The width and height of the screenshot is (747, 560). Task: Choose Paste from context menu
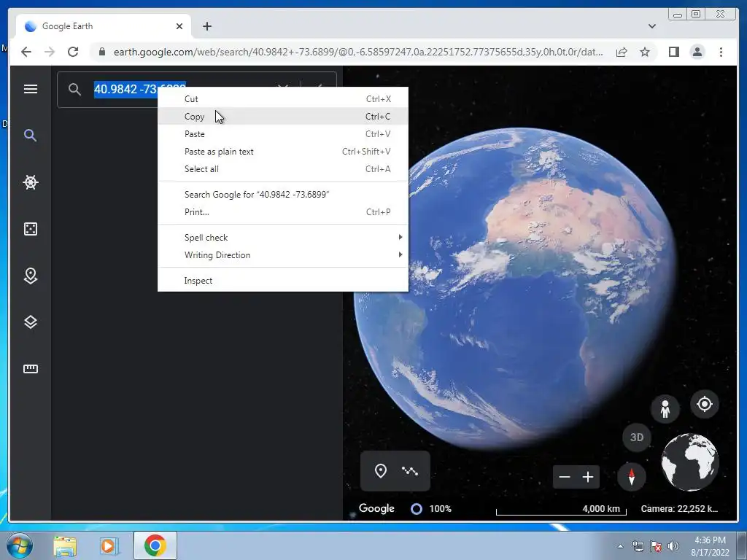point(283,134)
